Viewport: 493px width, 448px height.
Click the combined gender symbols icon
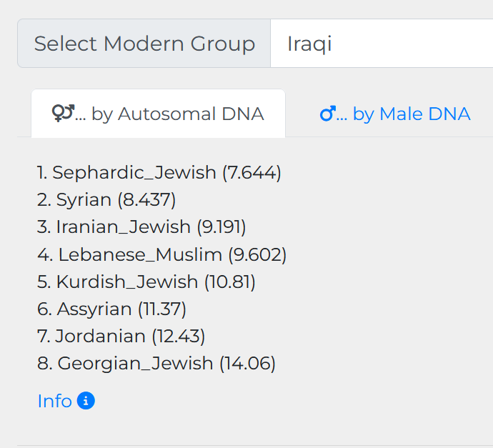(63, 113)
